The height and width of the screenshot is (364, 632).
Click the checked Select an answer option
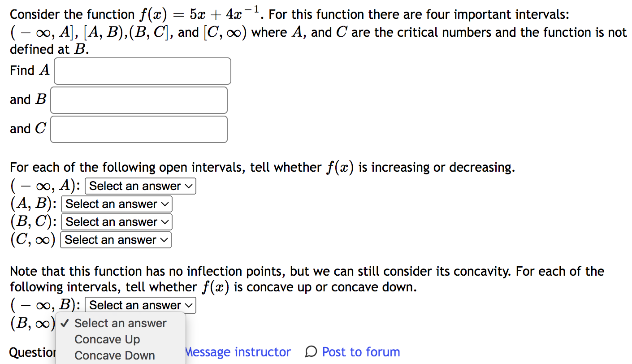click(120, 323)
